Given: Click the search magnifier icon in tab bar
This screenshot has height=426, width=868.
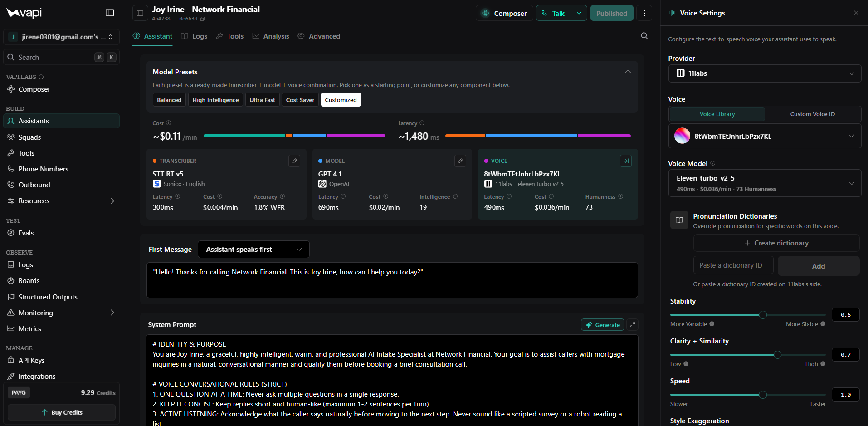Looking at the screenshot, I should click(644, 36).
